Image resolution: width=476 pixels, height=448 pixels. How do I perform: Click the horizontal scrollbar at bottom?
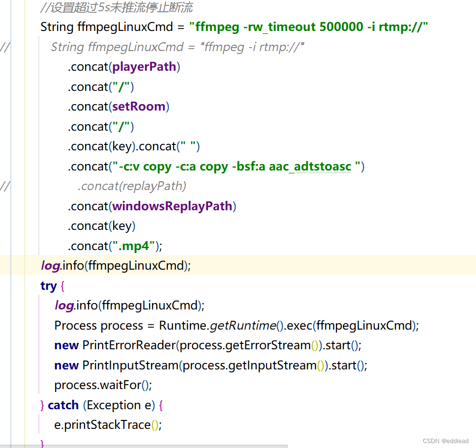143,446
